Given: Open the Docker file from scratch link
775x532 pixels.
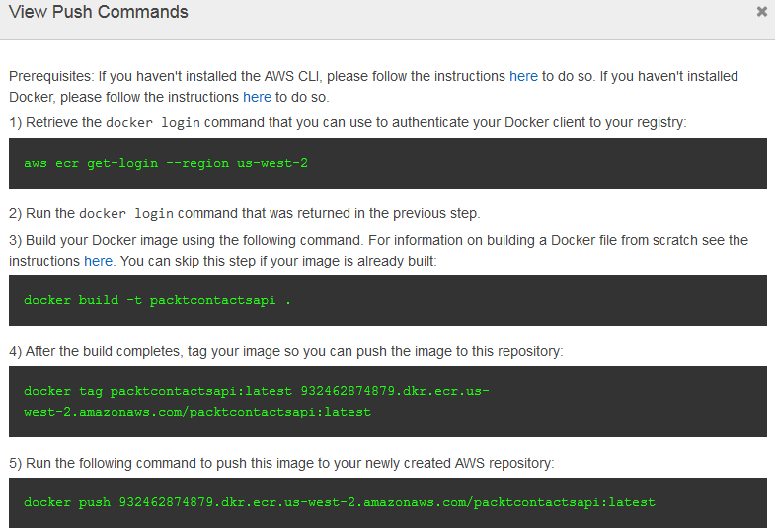Looking at the screenshot, I should click(98, 261).
